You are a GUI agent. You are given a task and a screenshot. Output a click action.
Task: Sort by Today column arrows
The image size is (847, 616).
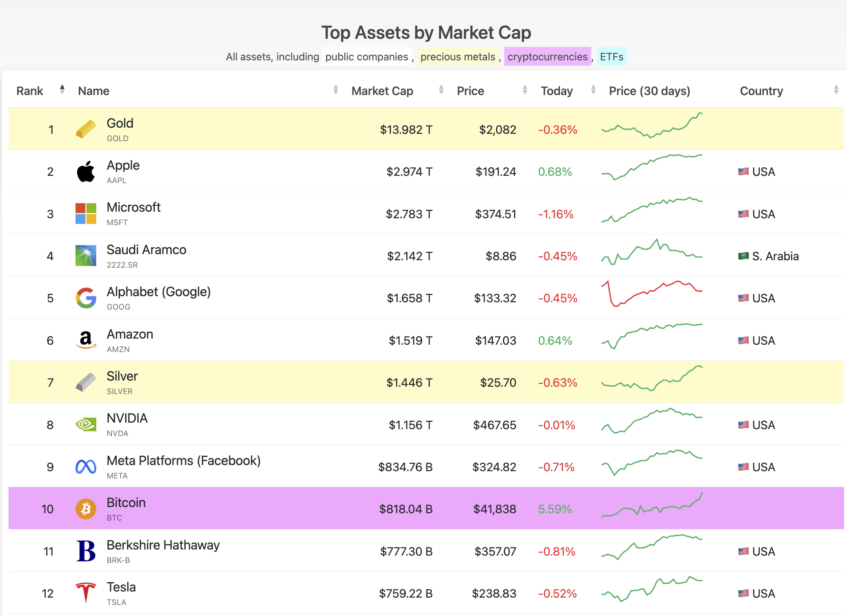(594, 90)
